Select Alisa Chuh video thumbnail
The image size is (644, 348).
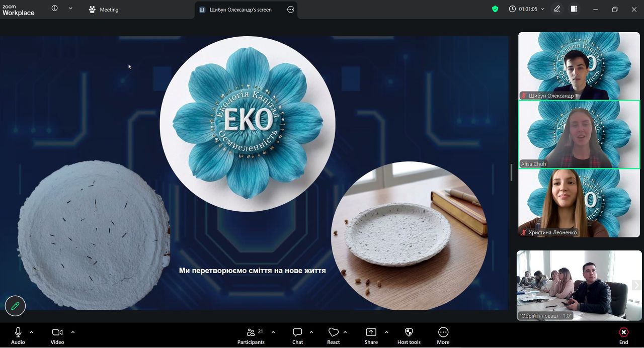point(579,134)
